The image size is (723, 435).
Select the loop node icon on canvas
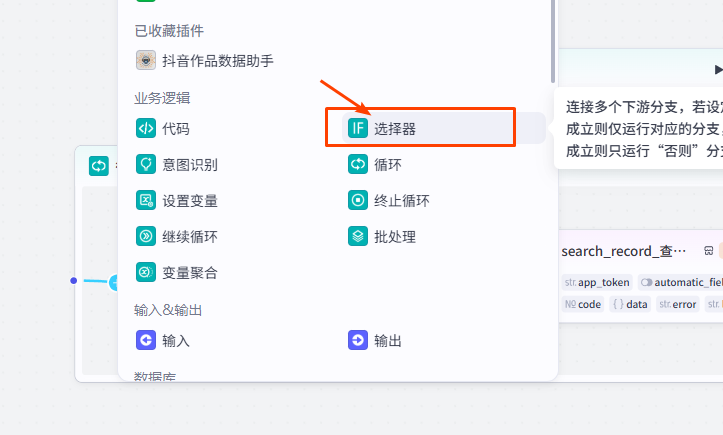[x=99, y=166]
